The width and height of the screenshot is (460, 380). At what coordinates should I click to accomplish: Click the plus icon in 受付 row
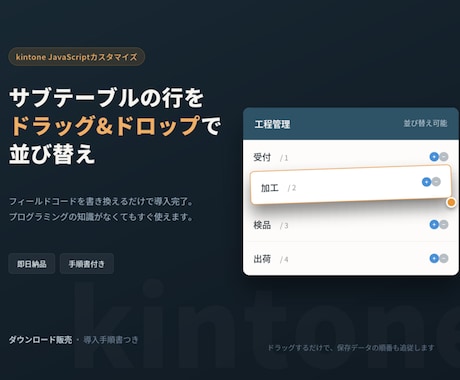tap(434, 157)
